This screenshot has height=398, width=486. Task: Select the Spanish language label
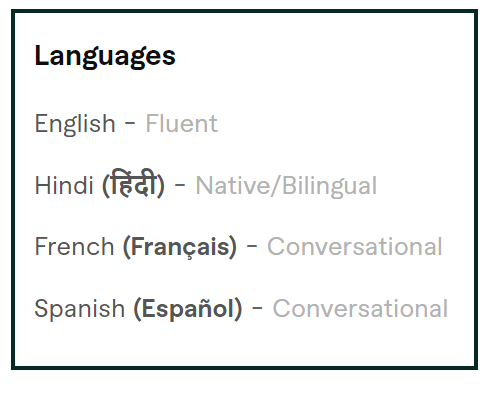click(x=80, y=309)
